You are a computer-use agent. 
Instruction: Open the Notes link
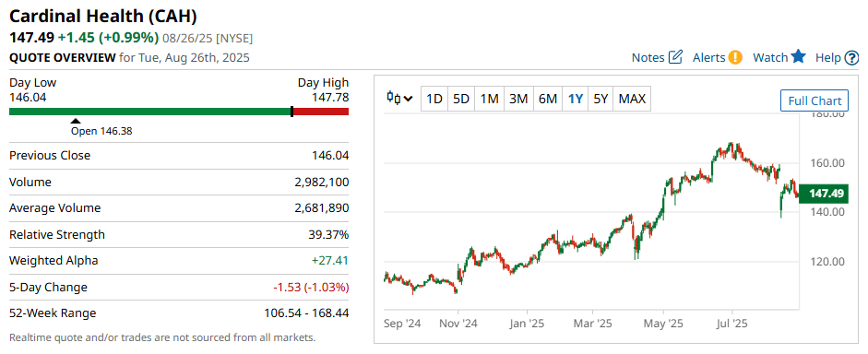pos(648,57)
